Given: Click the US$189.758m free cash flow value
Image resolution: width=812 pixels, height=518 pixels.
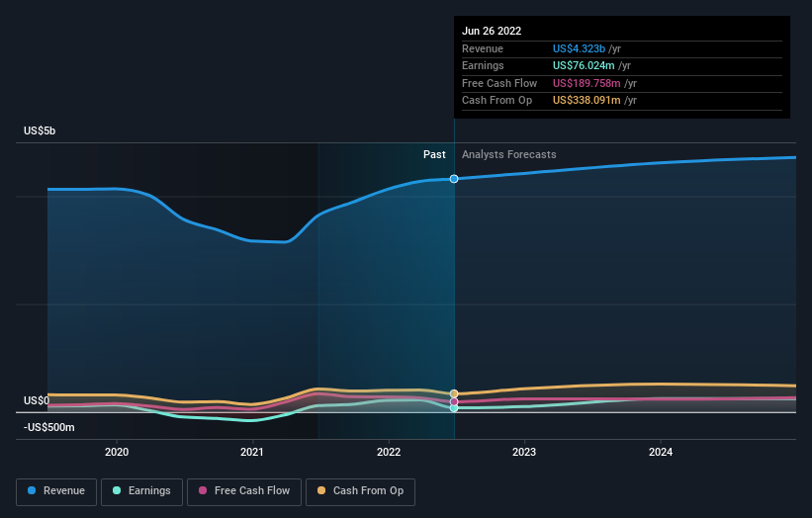Looking at the screenshot, I should 586,83.
